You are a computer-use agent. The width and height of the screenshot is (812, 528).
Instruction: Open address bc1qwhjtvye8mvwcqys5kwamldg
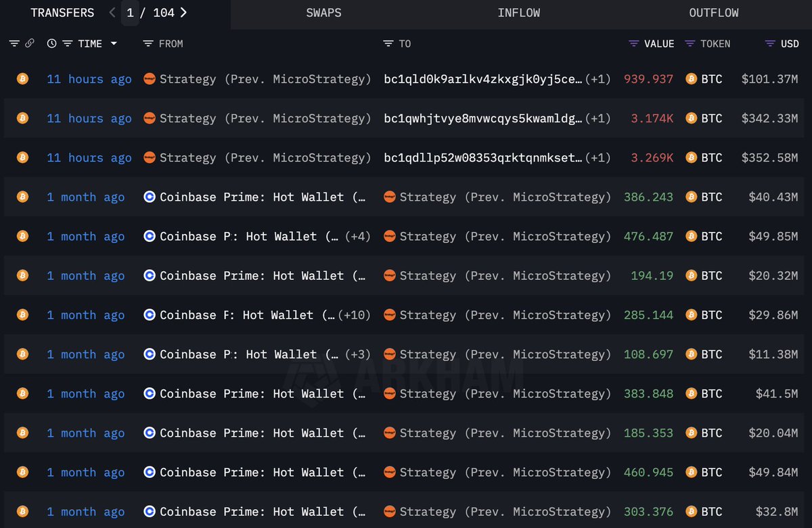tap(483, 118)
